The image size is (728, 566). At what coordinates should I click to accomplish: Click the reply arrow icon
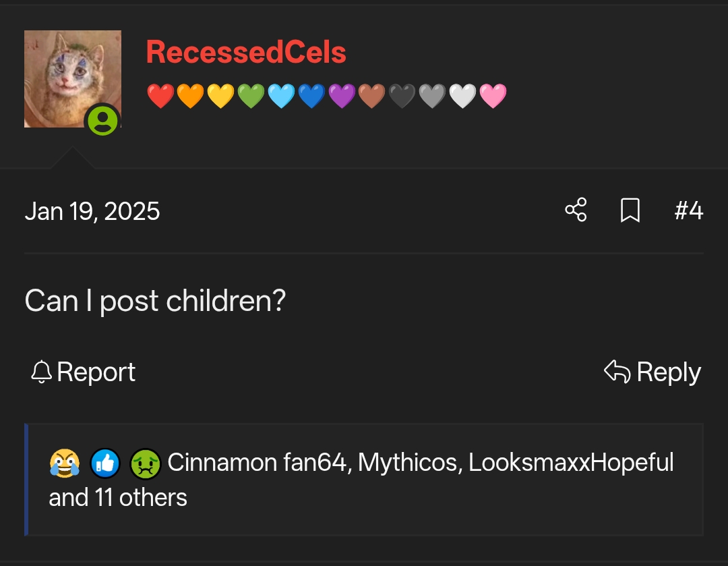(617, 371)
